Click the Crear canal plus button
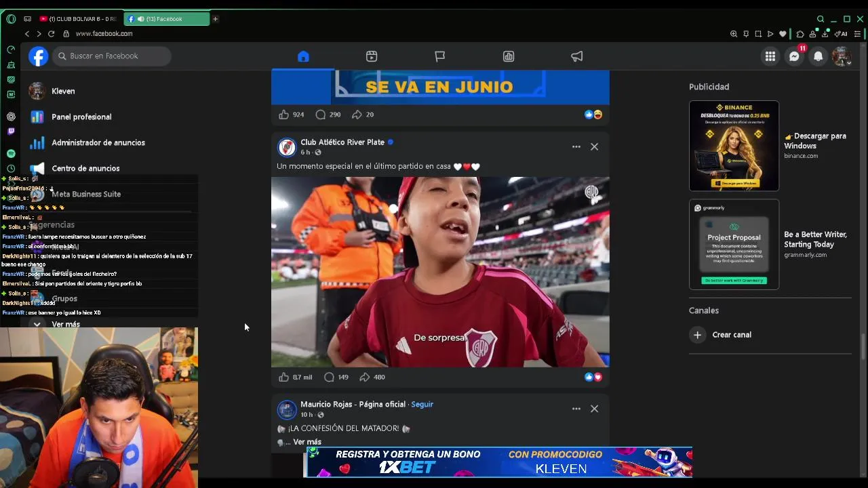Image resolution: width=868 pixels, height=488 pixels. [697, 335]
